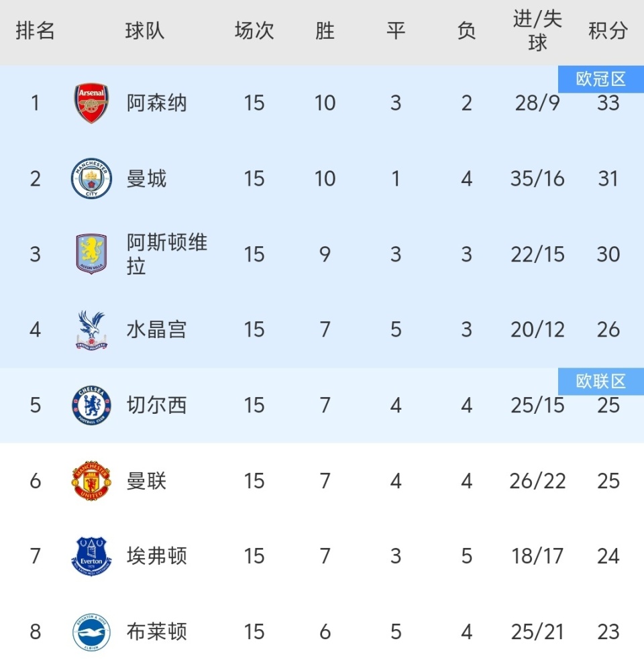Viewport: 644px width, 672px height.
Task: Open the 切尔西 team name link
Action: pyautogui.click(x=156, y=406)
